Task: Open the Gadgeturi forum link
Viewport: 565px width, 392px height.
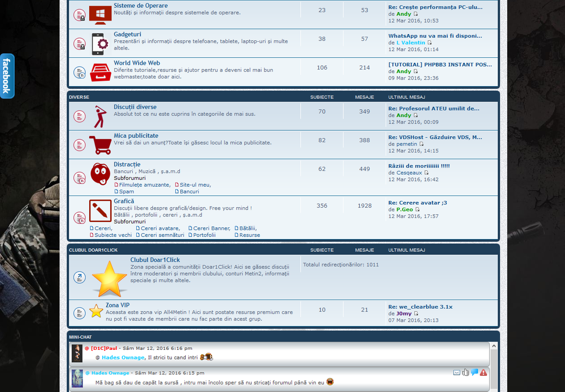Action: click(127, 34)
